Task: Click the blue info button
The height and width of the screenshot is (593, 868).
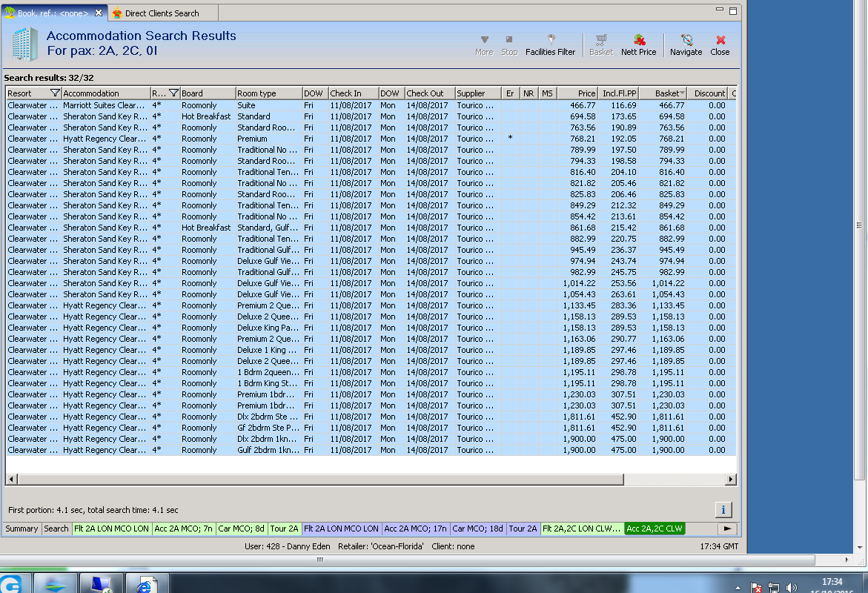Action: [723, 509]
